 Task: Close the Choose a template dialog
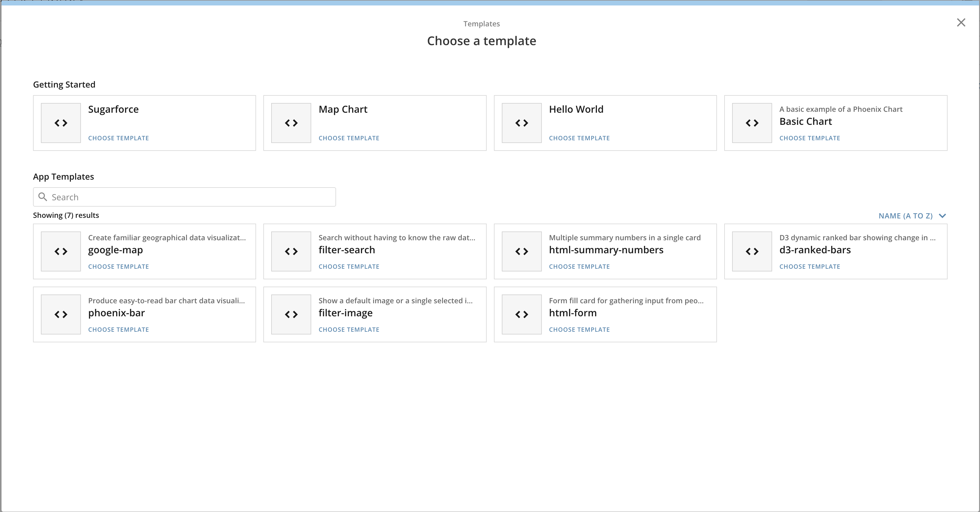(x=961, y=22)
